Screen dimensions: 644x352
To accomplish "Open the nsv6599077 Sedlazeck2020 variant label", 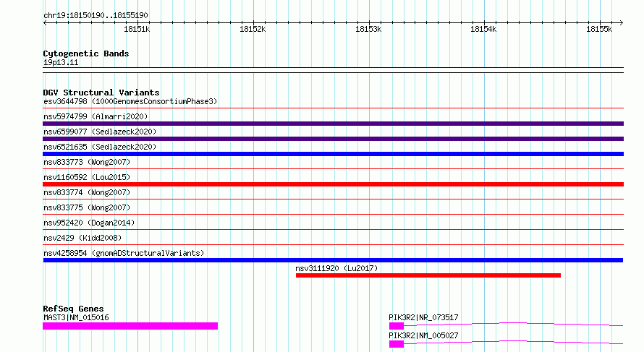I will pyautogui.click(x=100, y=132).
